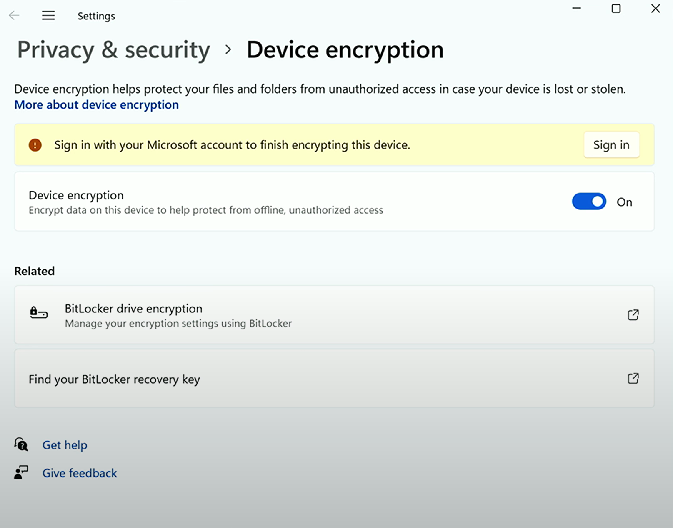Maximize the Settings window
This screenshot has height=528, width=673.
click(616, 9)
